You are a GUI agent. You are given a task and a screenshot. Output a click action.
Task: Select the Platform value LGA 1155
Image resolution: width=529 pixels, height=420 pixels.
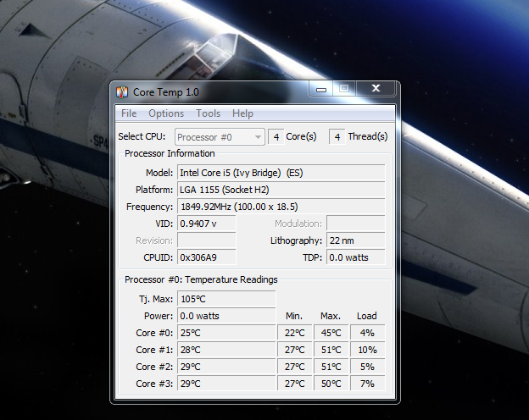pyautogui.click(x=281, y=190)
